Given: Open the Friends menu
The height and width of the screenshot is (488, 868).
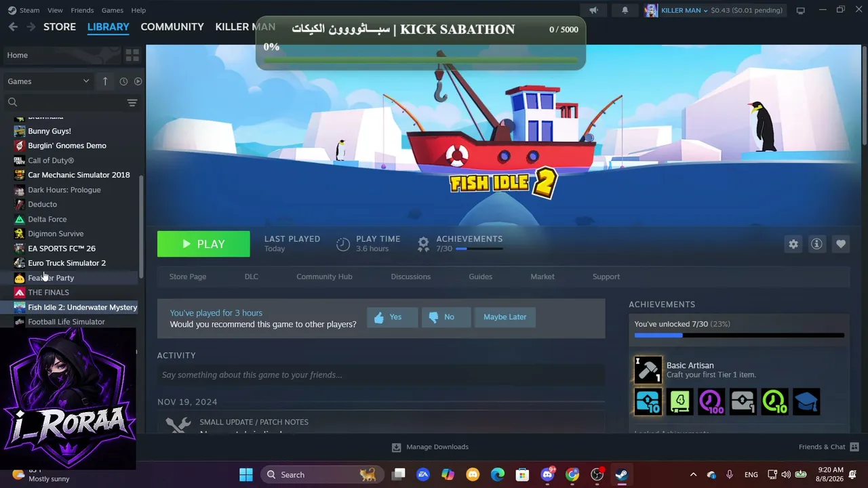Looking at the screenshot, I should [x=82, y=10].
